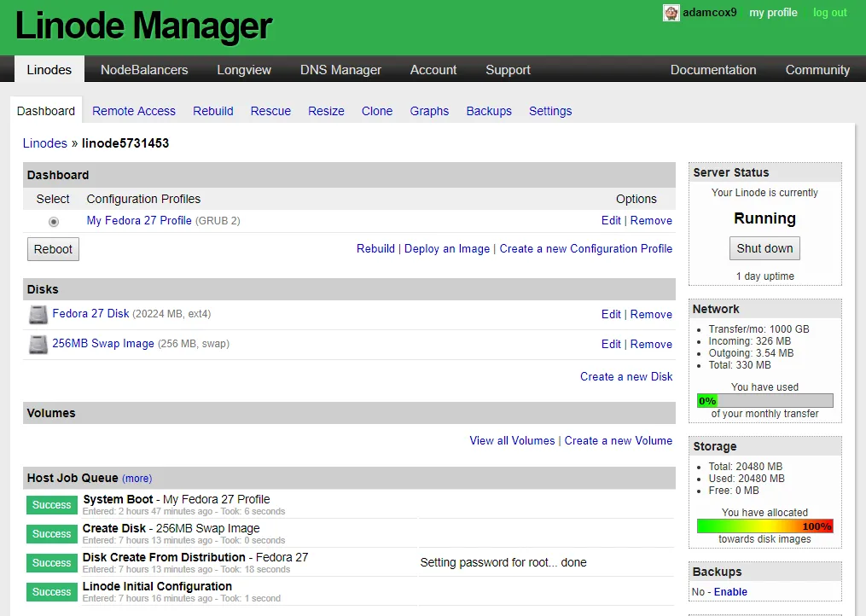Click Create a new Configuration Profile
Image resolution: width=866 pixels, height=616 pixels.
[586, 248]
